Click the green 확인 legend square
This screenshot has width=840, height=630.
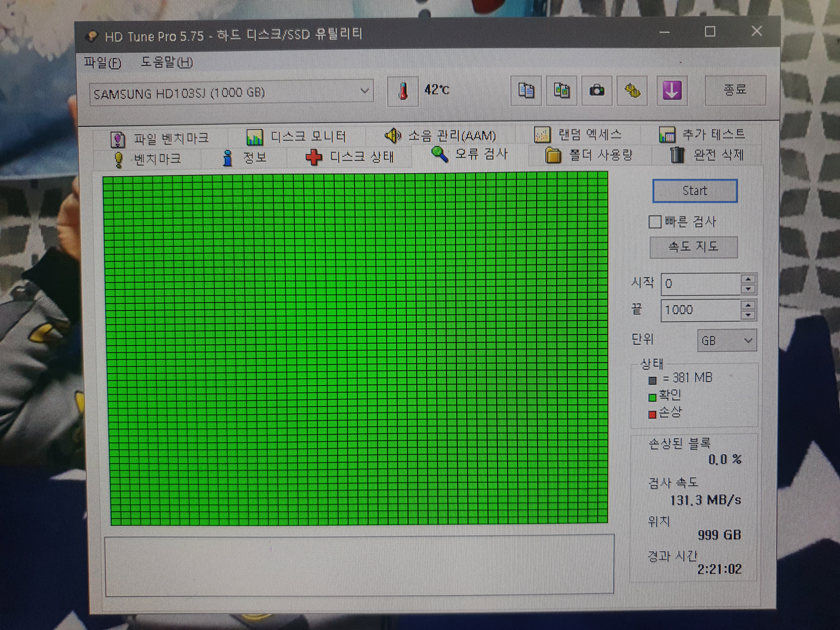coord(652,397)
